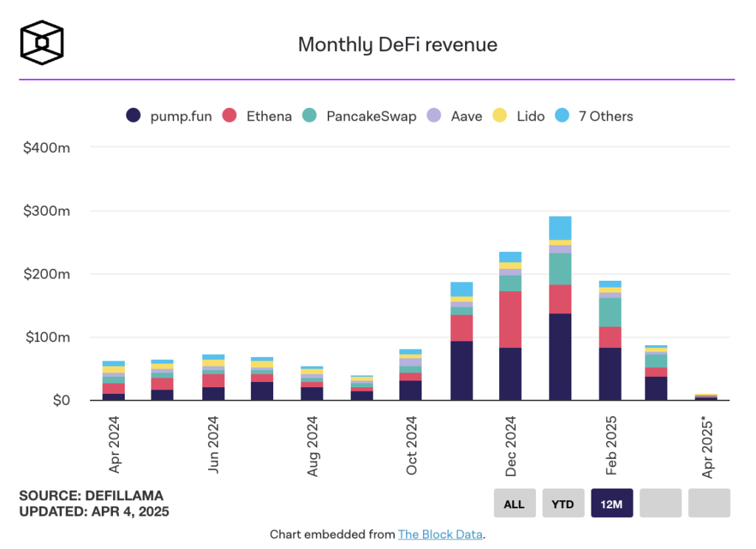Open The Block Data link
The image size is (756, 549).
click(440, 534)
